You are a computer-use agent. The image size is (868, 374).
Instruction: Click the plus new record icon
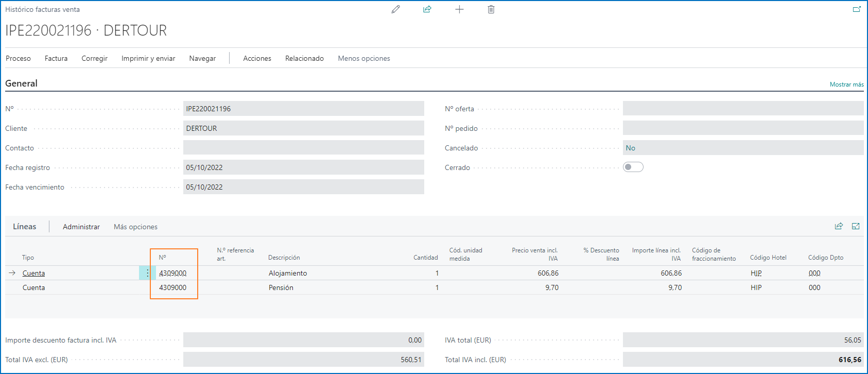click(459, 9)
